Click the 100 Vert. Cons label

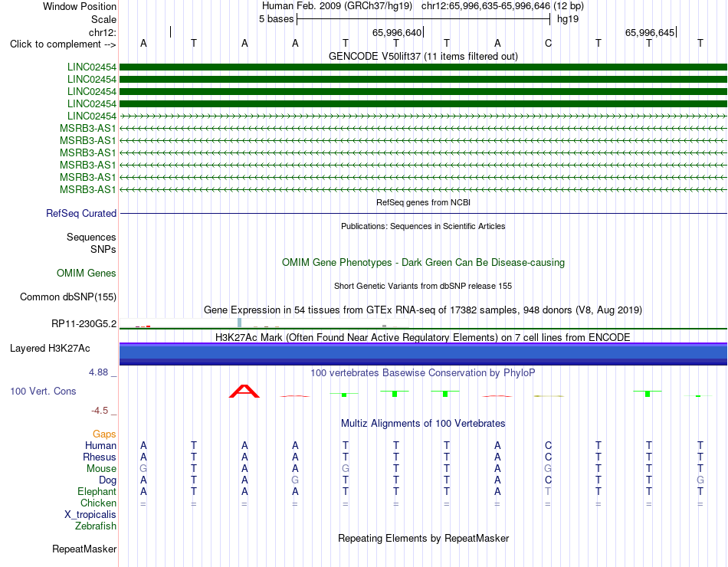click(43, 391)
